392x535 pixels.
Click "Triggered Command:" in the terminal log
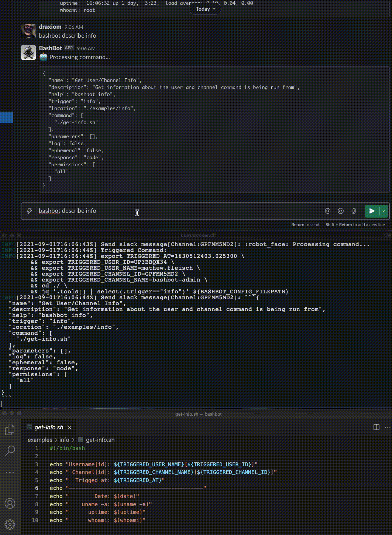(134, 250)
